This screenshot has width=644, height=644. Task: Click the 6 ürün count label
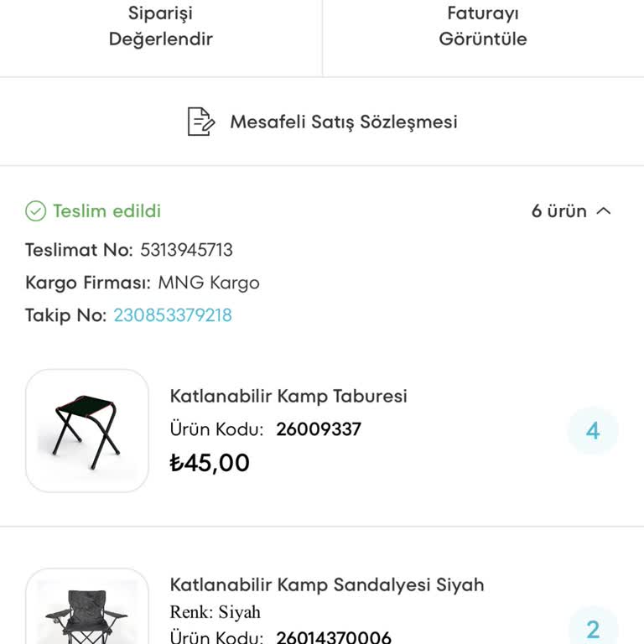559,211
